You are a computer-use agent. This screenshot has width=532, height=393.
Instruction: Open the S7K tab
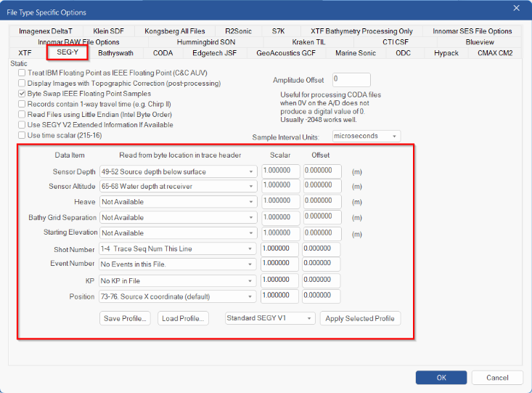(x=278, y=31)
